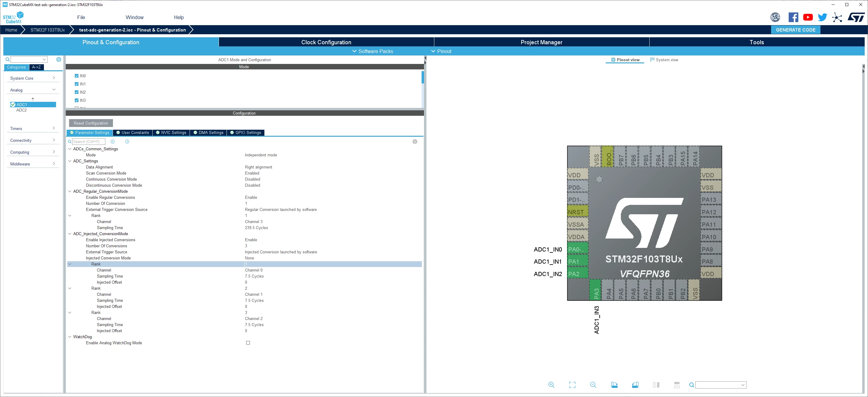The image size is (868, 397).
Task: Uncheck the IN1 channel checkbox
Action: (x=77, y=84)
